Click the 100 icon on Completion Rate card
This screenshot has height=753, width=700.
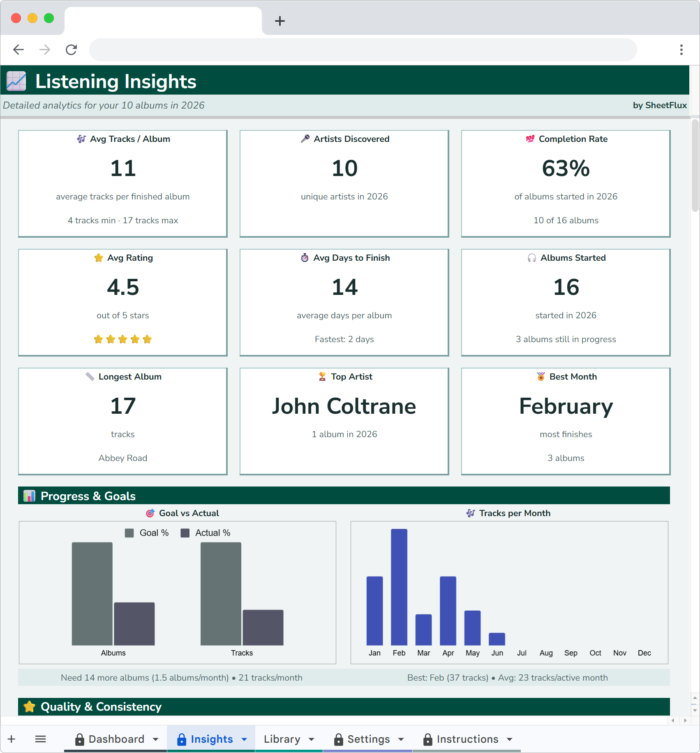tap(529, 139)
